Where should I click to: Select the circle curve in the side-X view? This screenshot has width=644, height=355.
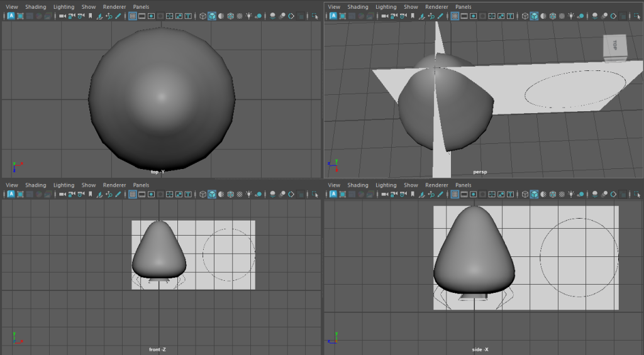coord(540,258)
